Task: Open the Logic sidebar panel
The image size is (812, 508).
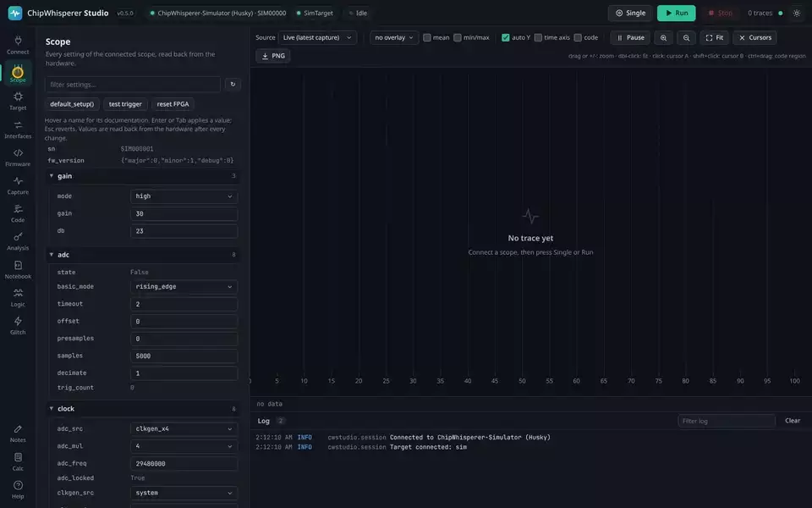Action: tap(18, 297)
